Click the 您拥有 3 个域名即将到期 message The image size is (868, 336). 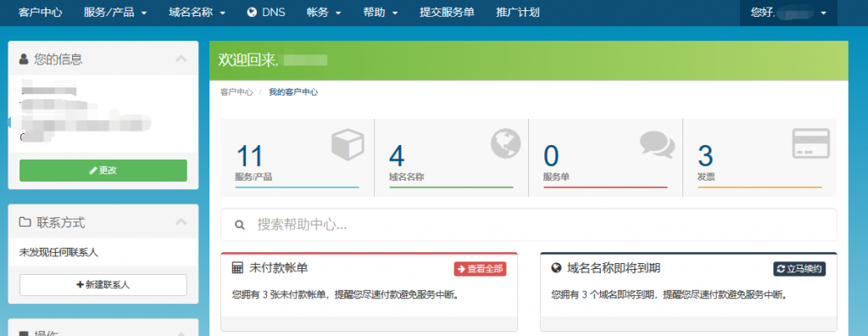(670, 295)
